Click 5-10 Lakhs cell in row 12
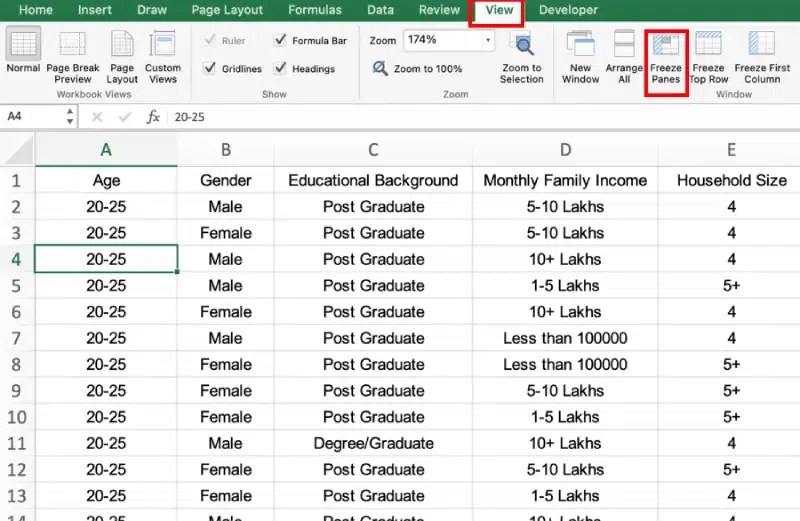Screen dimensions: 800x521 [x=565, y=469]
